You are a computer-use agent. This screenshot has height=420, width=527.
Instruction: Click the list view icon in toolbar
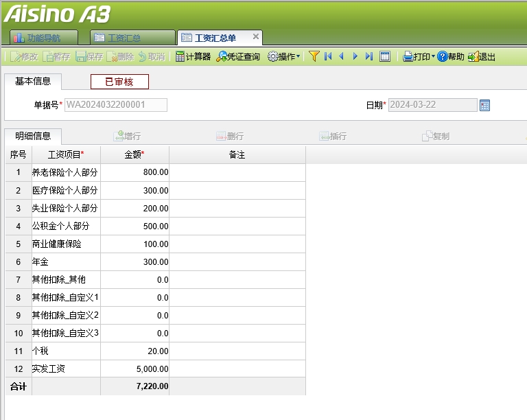tap(385, 56)
